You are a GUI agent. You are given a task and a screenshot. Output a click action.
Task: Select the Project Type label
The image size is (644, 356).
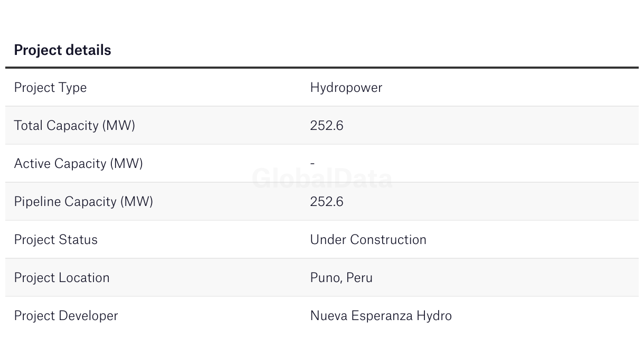[x=50, y=88]
